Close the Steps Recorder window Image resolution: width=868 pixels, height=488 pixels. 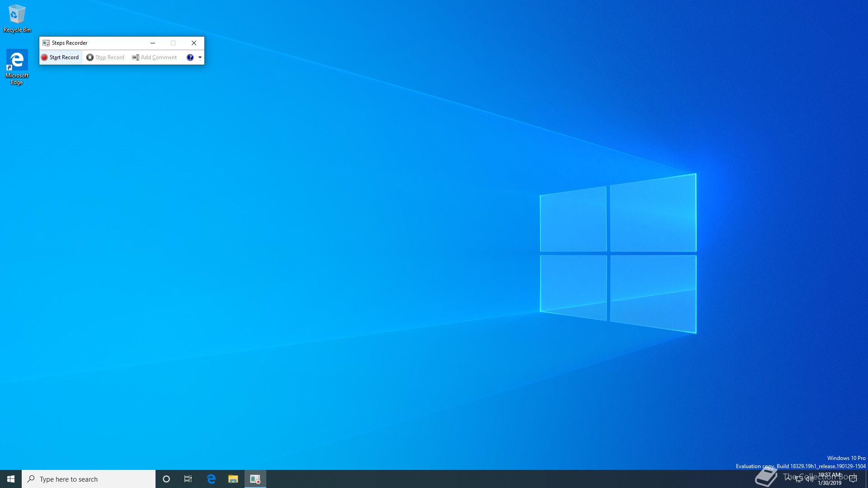coord(194,43)
